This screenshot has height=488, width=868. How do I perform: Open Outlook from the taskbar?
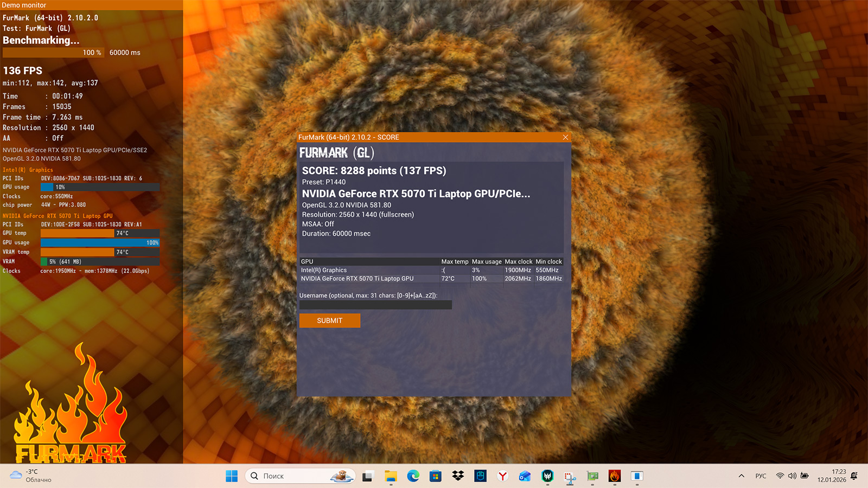[525, 476]
